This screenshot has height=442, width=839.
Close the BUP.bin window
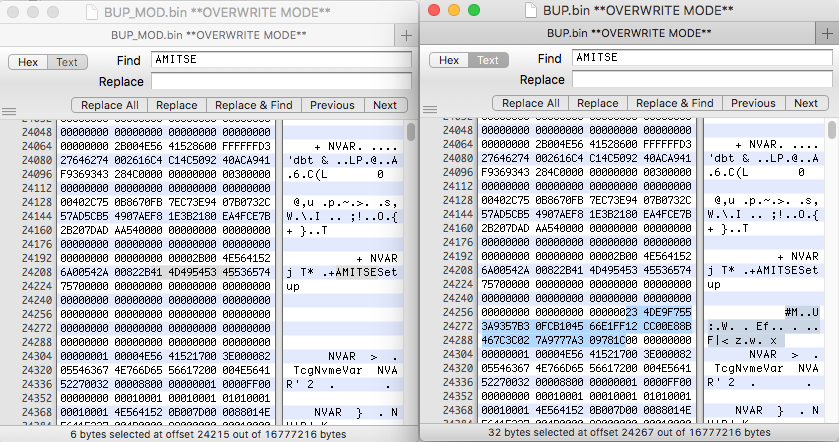click(x=434, y=10)
